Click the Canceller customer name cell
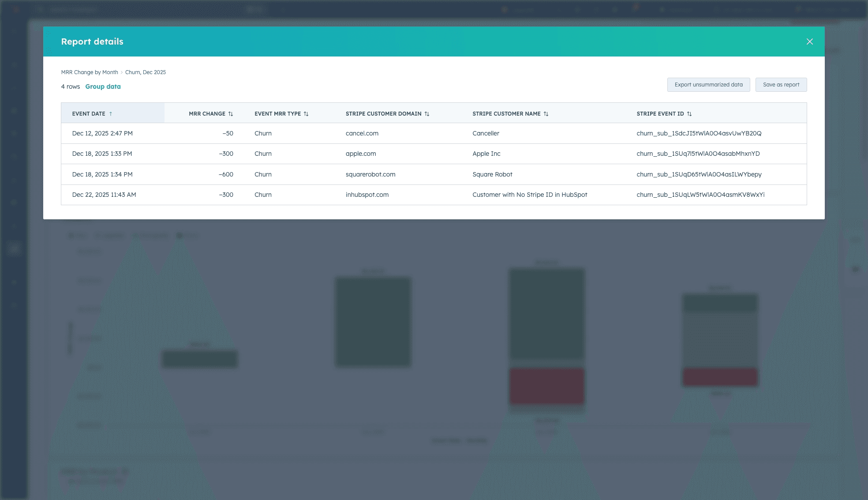 pos(486,133)
